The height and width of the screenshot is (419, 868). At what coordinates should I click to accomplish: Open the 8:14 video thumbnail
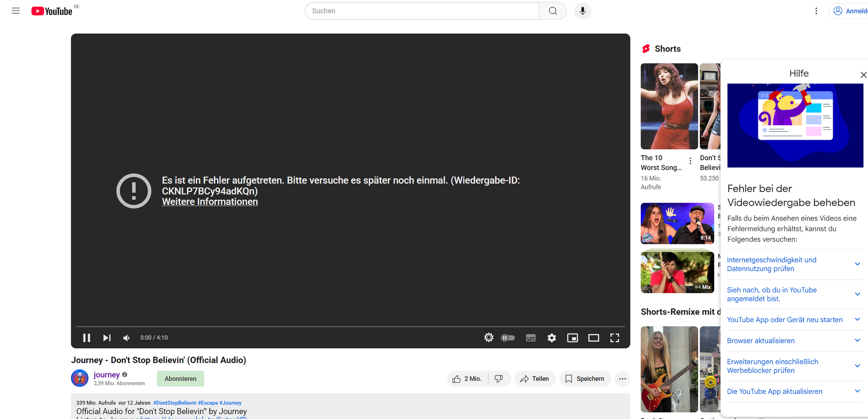click(x=677, y=224)
